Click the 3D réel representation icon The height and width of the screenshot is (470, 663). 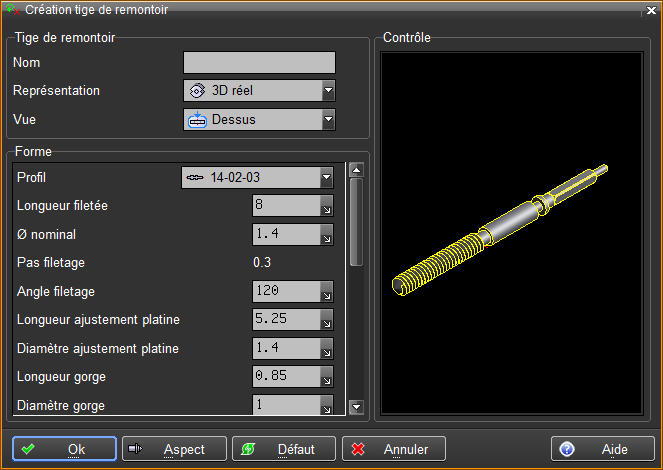coord(197,90)
